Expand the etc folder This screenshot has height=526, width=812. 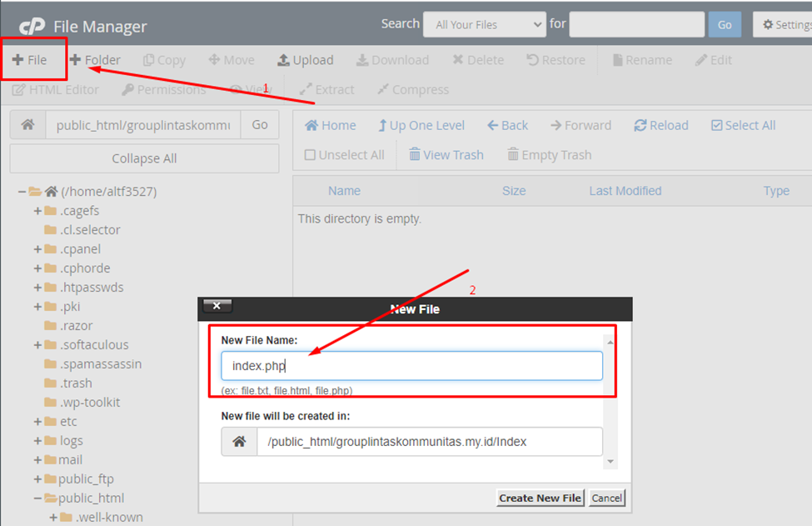click(x=37, y=422)
